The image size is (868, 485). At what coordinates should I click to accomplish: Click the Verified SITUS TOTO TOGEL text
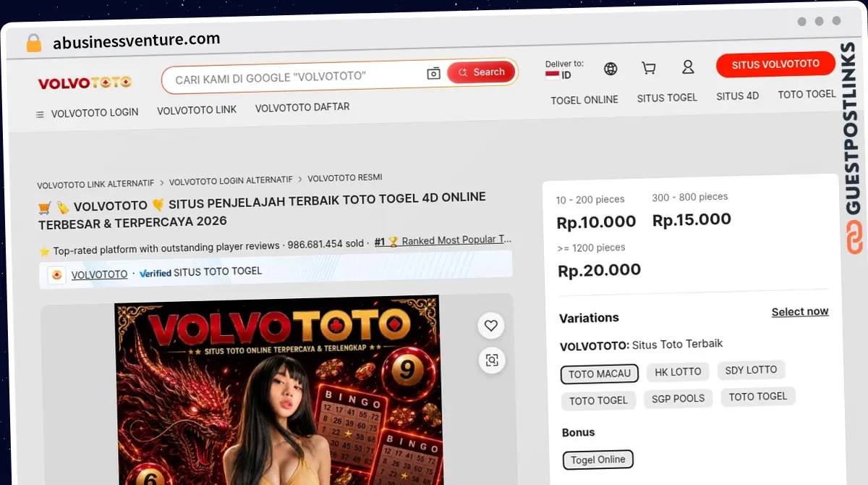click(x=200, y=272)
